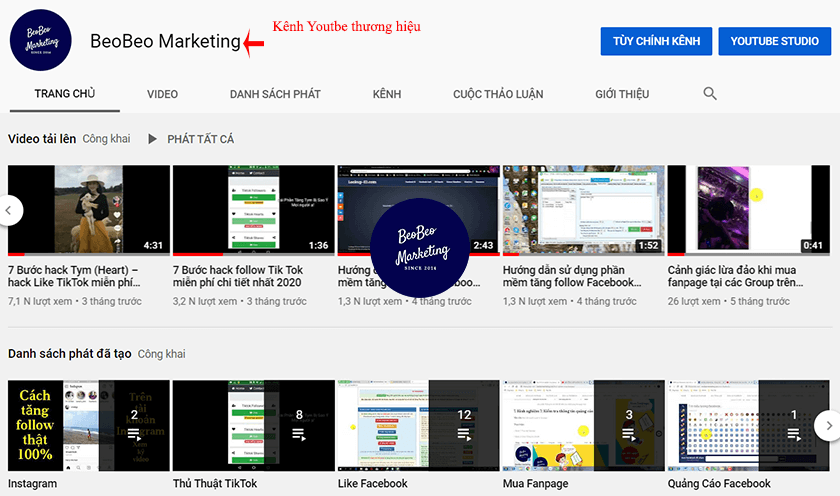Open YOUTUBE STUDIO button
Viewport: 840px width, 496px height.
[x=774, y=41]
